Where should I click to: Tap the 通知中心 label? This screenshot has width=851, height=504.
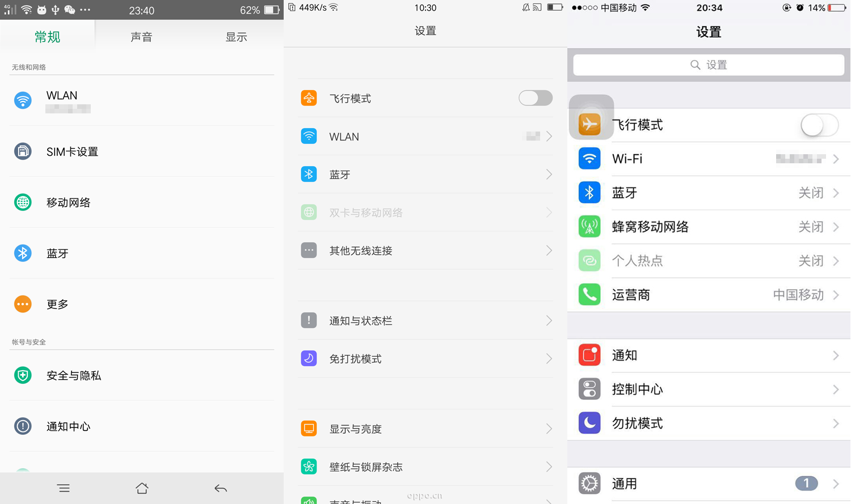click(x=68, y=426)
